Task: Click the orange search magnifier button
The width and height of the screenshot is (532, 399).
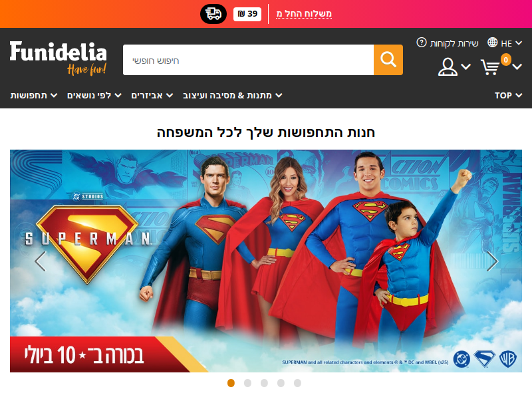Action: [x=388, y=60]
